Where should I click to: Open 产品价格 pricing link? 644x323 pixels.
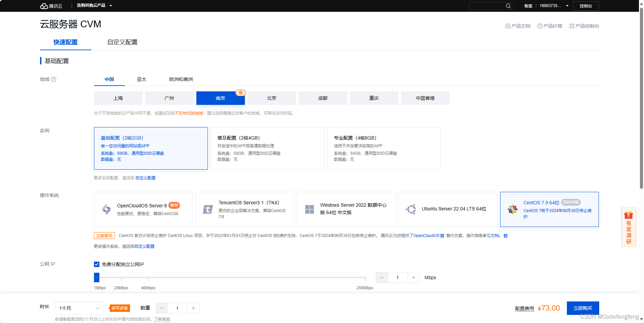pyautogui.click(x=550, y=26)
